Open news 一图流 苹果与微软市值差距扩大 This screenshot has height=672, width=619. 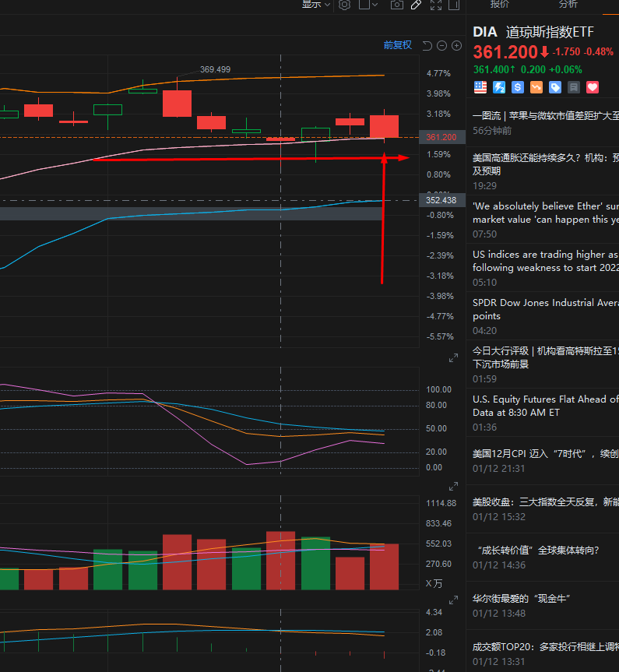(543, 122)
